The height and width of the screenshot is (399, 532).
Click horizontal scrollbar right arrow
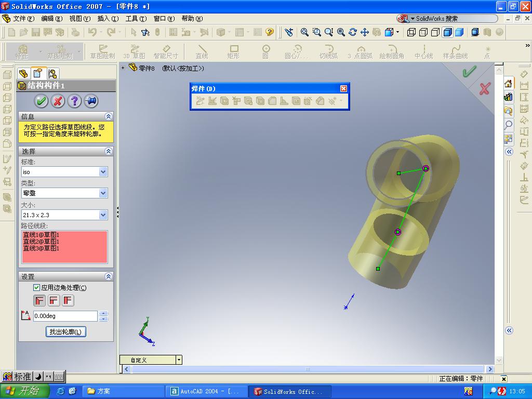coord(490,369)
